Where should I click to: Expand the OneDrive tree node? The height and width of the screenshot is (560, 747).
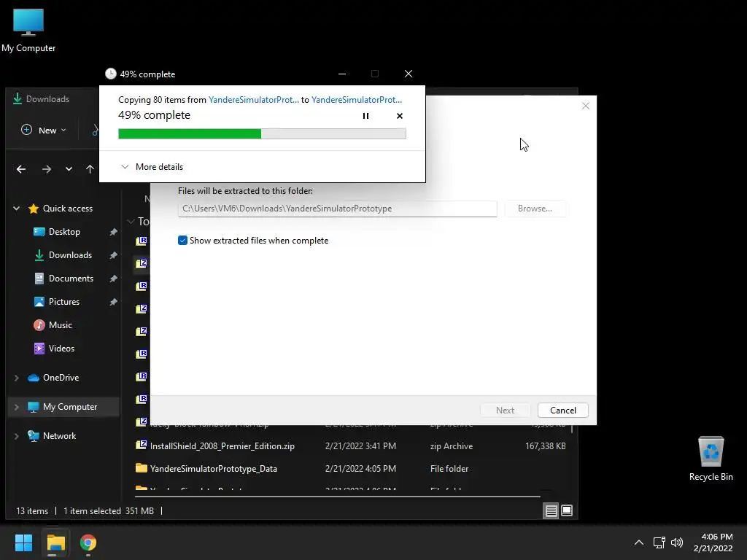click(x=17, y=378)
